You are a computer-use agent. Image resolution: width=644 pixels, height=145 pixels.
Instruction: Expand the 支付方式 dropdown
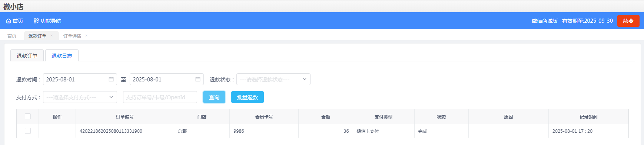pyautogui.click(x=80, y=97)
